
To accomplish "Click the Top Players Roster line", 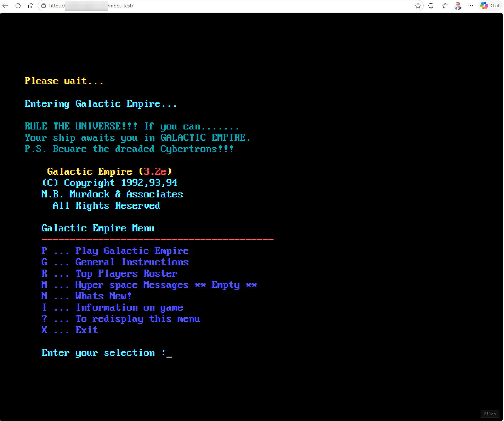I will 109,273.
